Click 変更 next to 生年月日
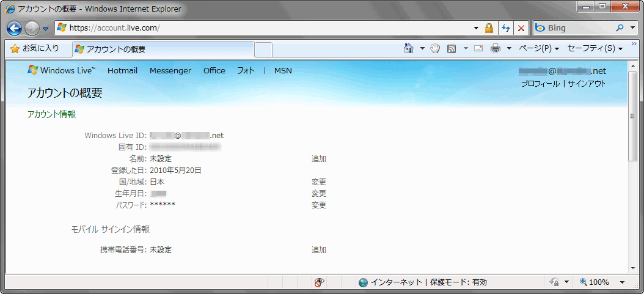Viewport: 644px width, 294px height. pos(319,193)
